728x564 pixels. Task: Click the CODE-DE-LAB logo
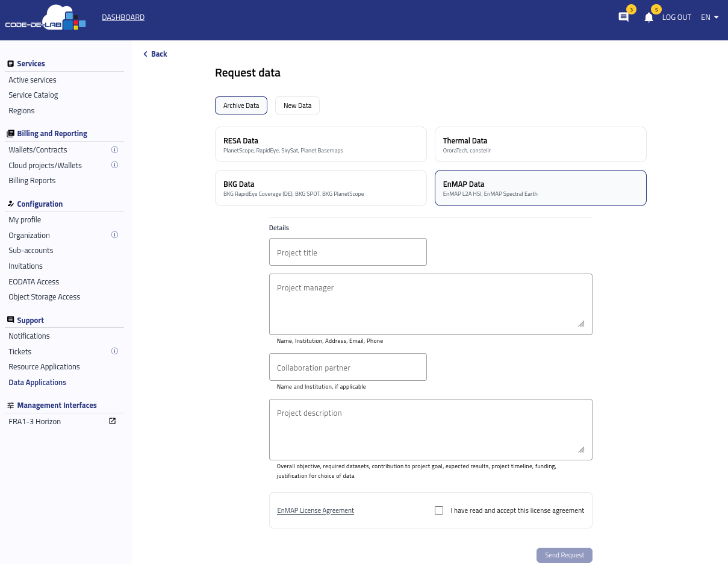[x=46, y=17]
